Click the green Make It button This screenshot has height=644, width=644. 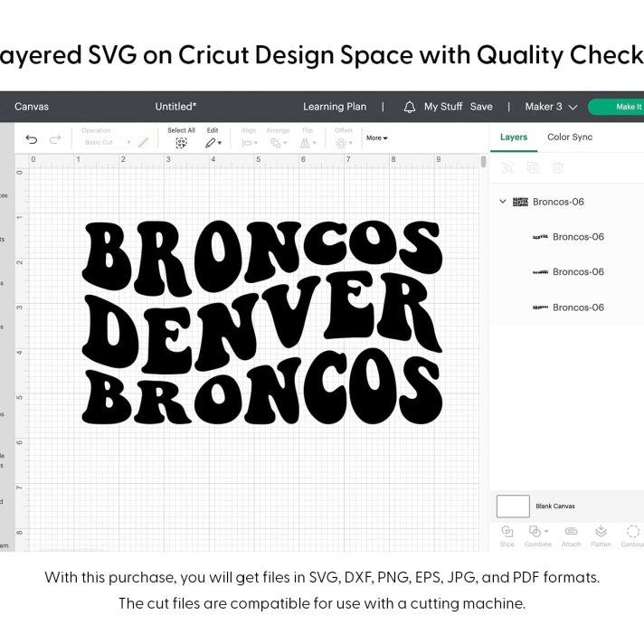pos(616,107)
